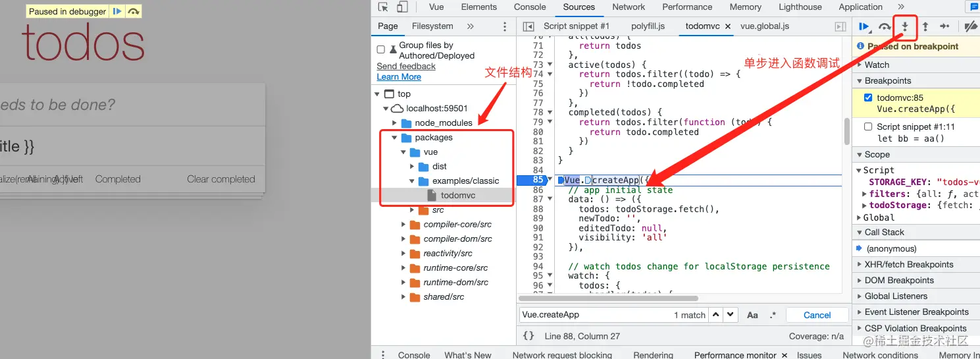The image size is (980, 359).
Task: Expand the reactivity/src folder
Action: pyautogui.click(x=403, y=254)
